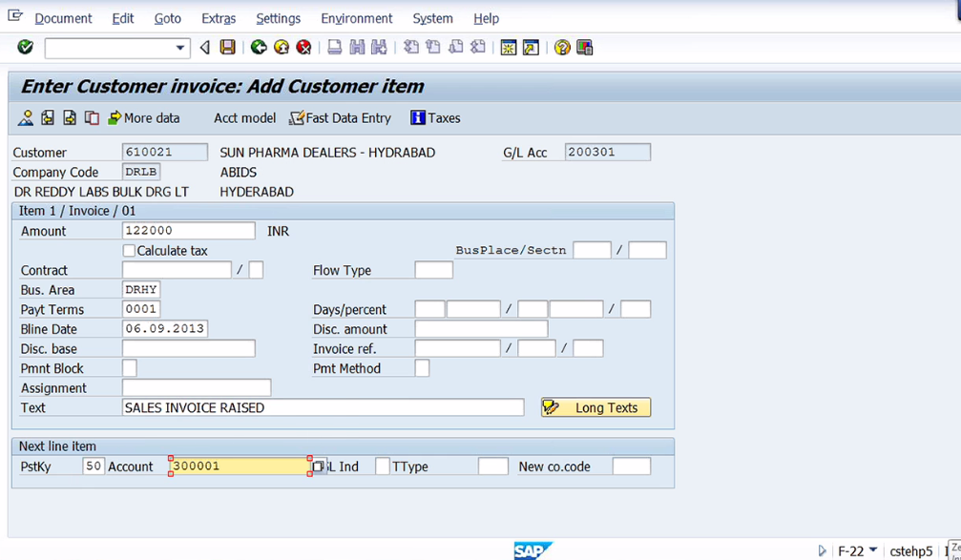The image size is (961, 560).
Task: Toggle the Calculate tax checkbox
Action: point(129,251)
